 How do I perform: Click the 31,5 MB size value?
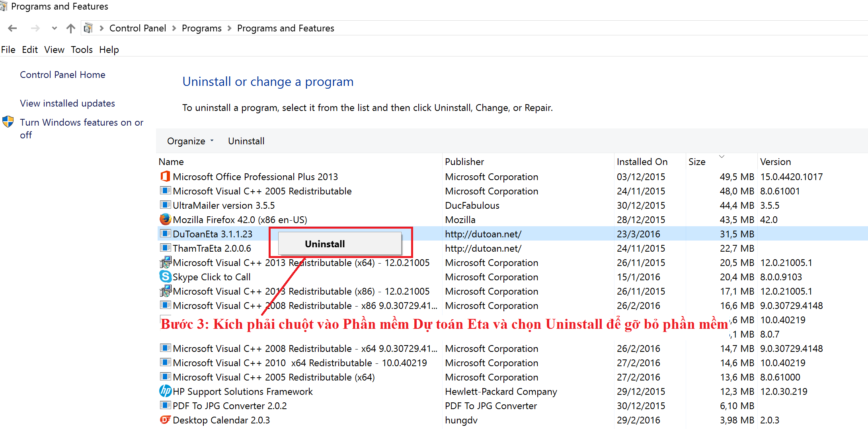click(737, 234)
